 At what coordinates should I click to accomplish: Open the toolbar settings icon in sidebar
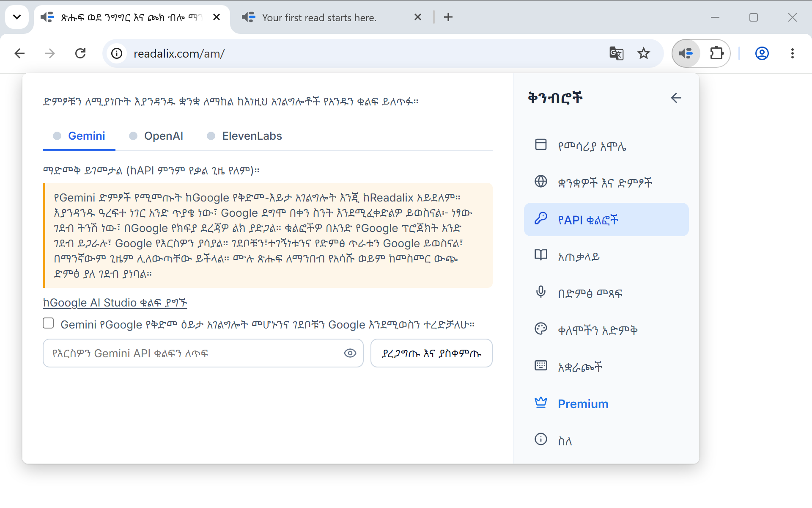(x=540, y=144)
